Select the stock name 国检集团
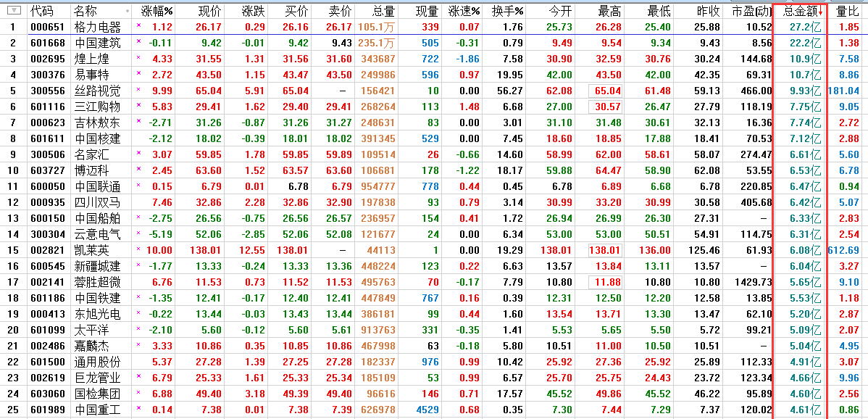868x419 pixels. (97, 394)
